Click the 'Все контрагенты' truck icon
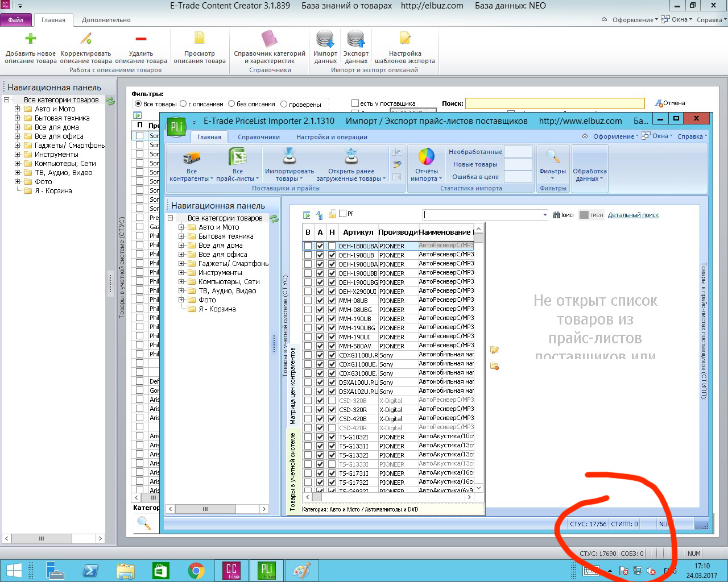Viewport: 728px width, 582px height. click(192, 157)
